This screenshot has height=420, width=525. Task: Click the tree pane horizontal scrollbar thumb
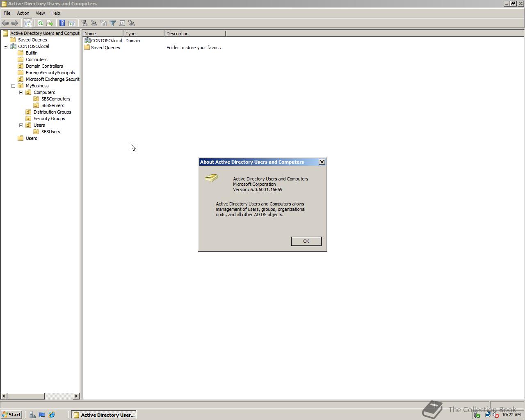[26, 396]
